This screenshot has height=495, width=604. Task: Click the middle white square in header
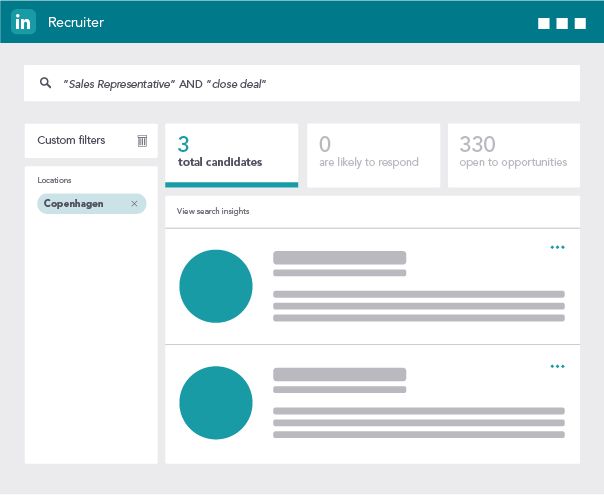coord(562,23)
